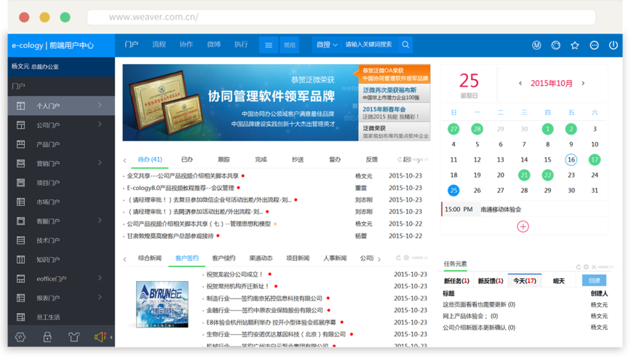Screen dimensions: 642x364
Task: Click the browser address bar
Action: [341, 17]
